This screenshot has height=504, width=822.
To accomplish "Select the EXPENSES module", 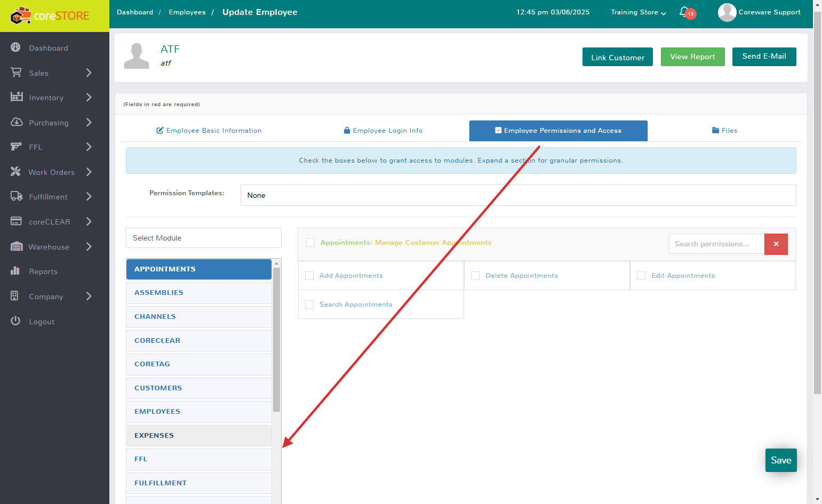I will [199, 436].
